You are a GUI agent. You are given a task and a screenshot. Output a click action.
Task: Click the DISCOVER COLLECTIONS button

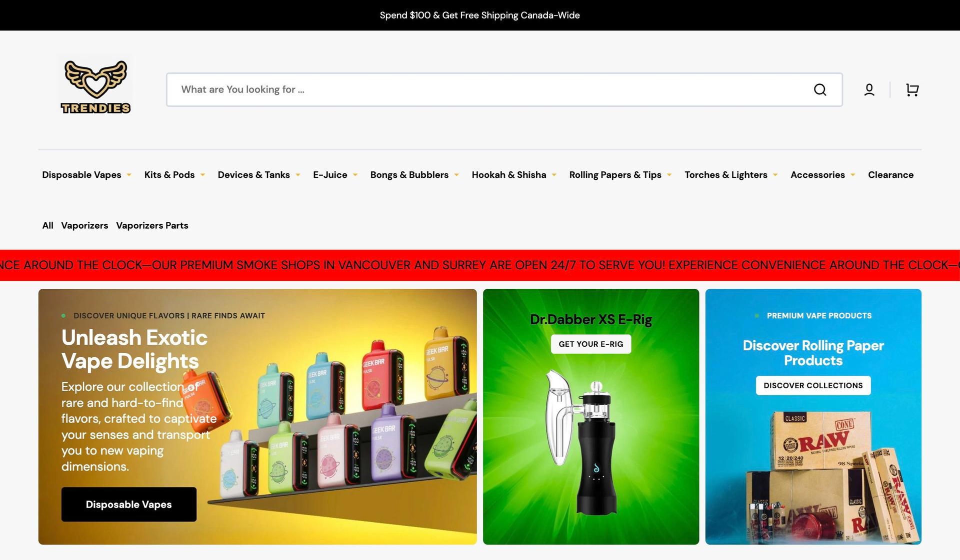point(813,386)
